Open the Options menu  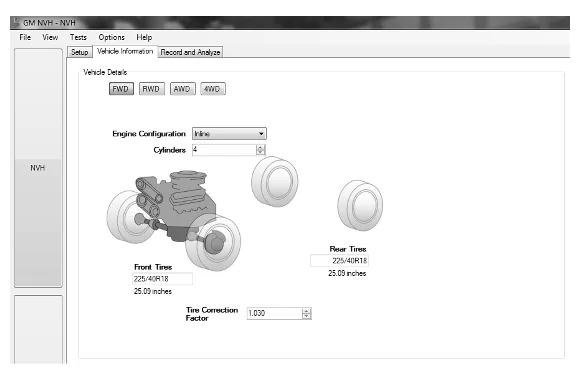(x=111, y=37)
